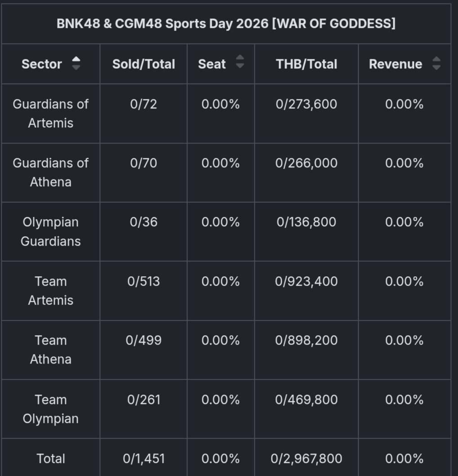
Task: Click the Olympian Guardians sector cell
Action: [x=51, y=232]
